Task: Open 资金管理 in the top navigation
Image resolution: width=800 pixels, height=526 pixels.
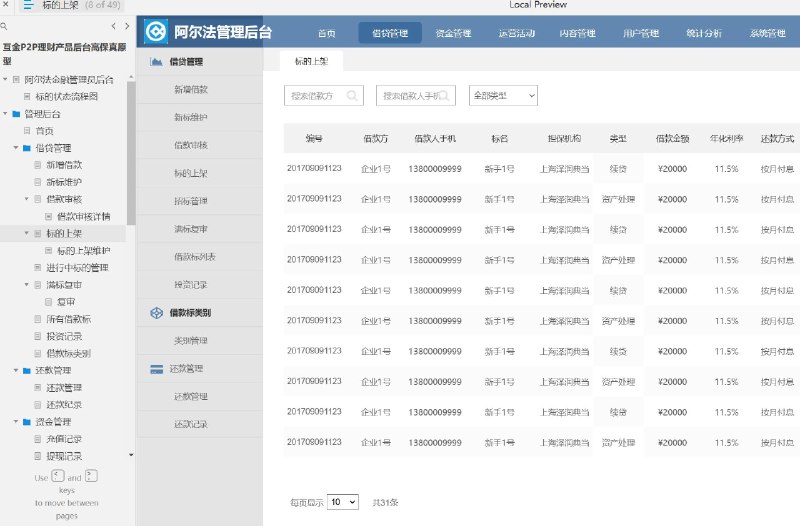Action: click(x=453, y=33)
